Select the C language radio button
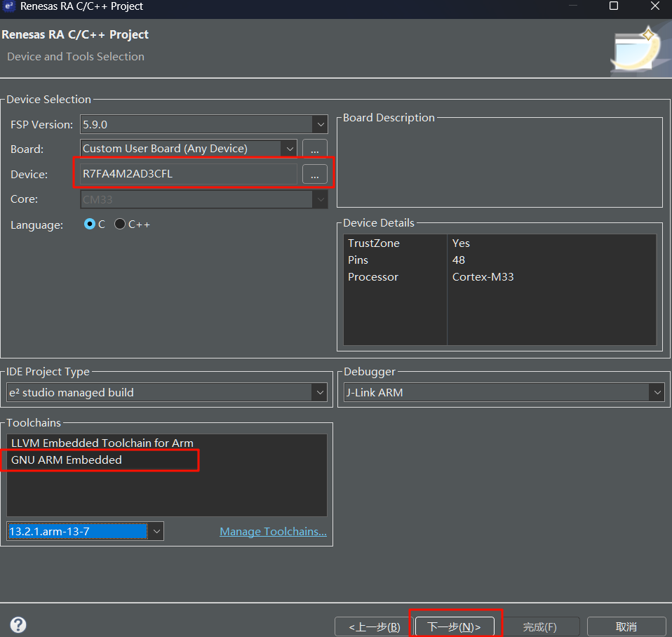The width and height of the screenshot is (672, 637). pyautogui.click(x=90, y=224)
